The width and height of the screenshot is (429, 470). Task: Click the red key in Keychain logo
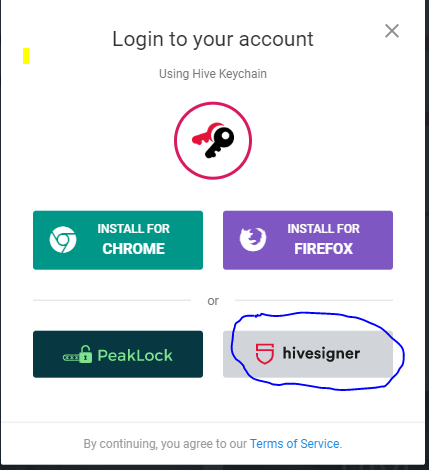coord(206,134)
